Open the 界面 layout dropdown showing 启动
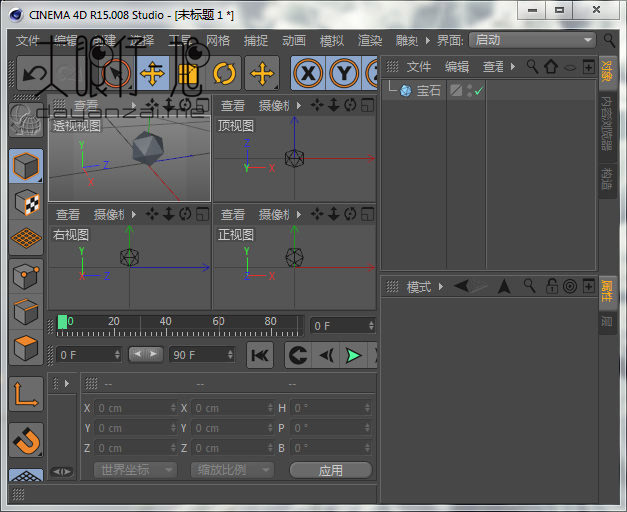The height and width of the screenshot is (512, 627). coord(532,40)
